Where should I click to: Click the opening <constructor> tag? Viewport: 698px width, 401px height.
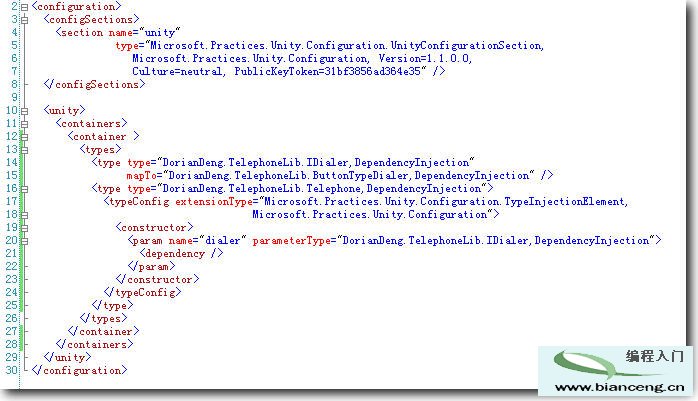pyautogui.click(x=154, y=227)
